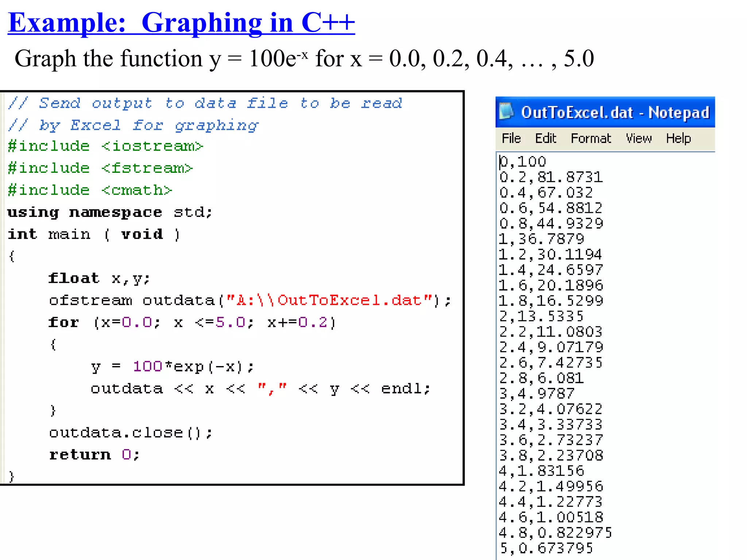
Task: Click the Notepad line "1,36.7879"
Action: click(542, 240)
